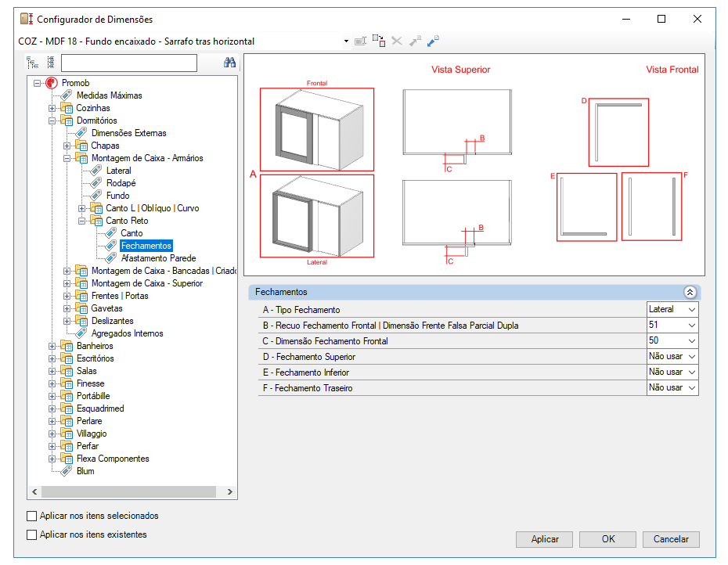Click the gray import arrow icon
The width and height of the screenshot is (728, 565).
point(415,41)
